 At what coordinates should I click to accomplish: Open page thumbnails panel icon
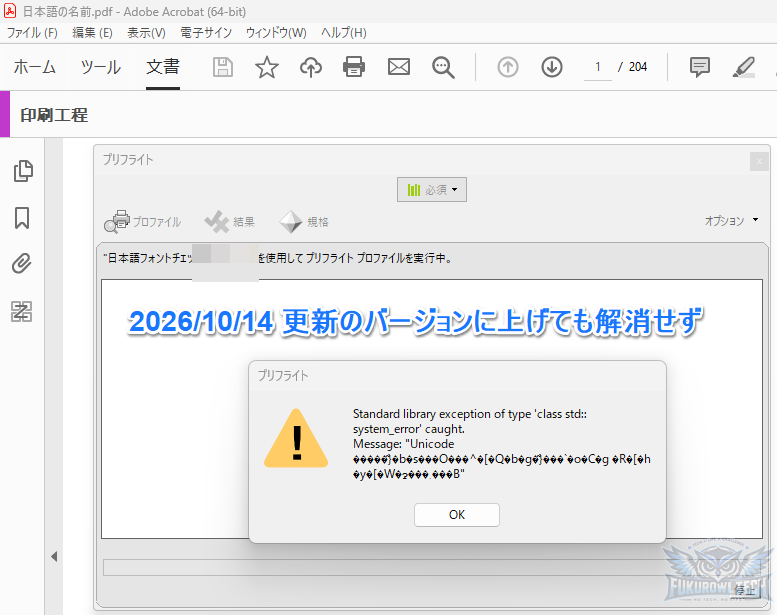(x=23, y=171)
